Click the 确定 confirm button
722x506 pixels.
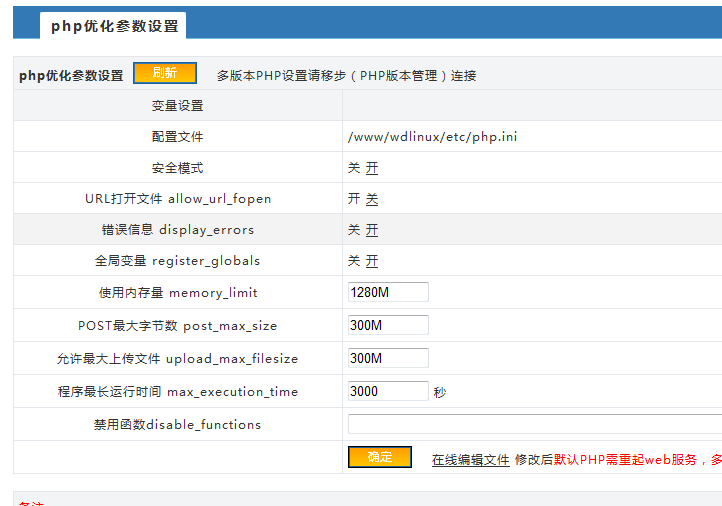tap(379, 457)
